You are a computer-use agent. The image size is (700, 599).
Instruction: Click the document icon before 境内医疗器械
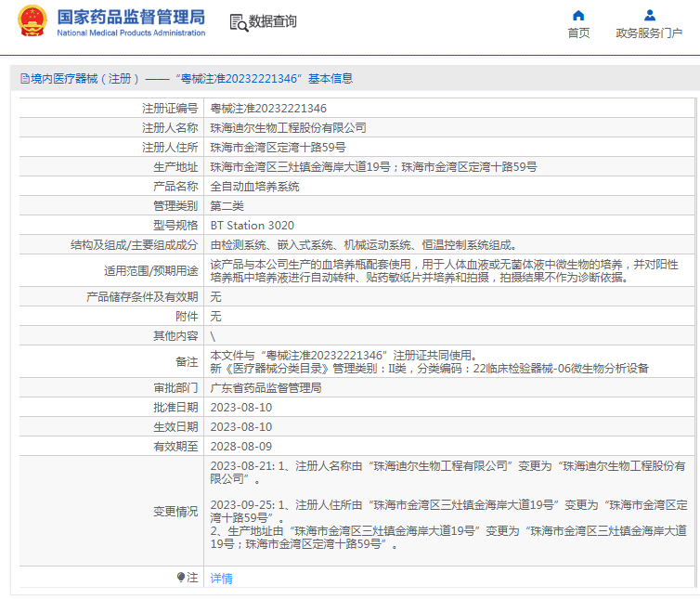pyautogui.click(x=25, y=79)
